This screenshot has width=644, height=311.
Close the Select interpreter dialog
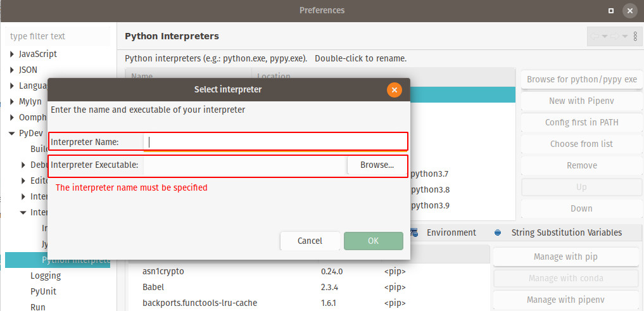395,90
